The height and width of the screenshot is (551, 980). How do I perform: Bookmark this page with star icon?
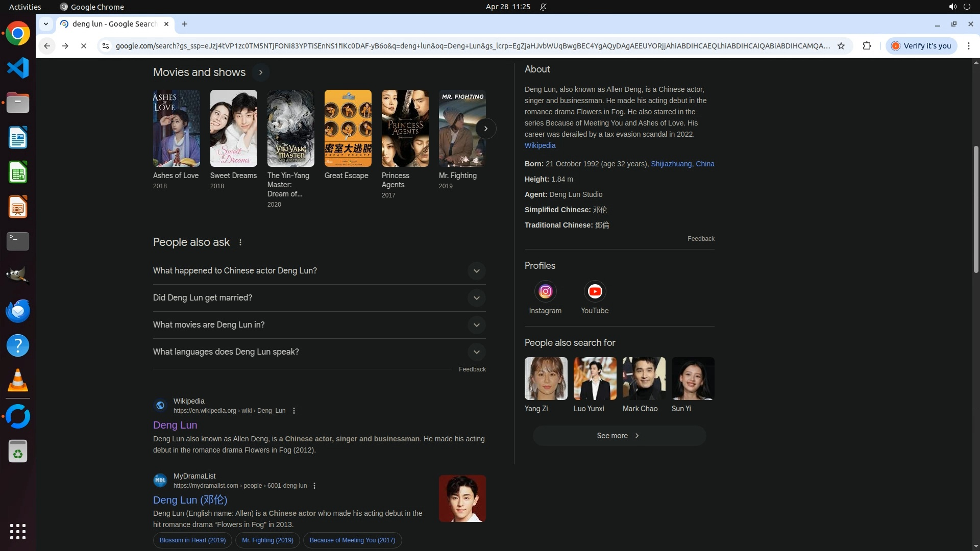point(841,46)
